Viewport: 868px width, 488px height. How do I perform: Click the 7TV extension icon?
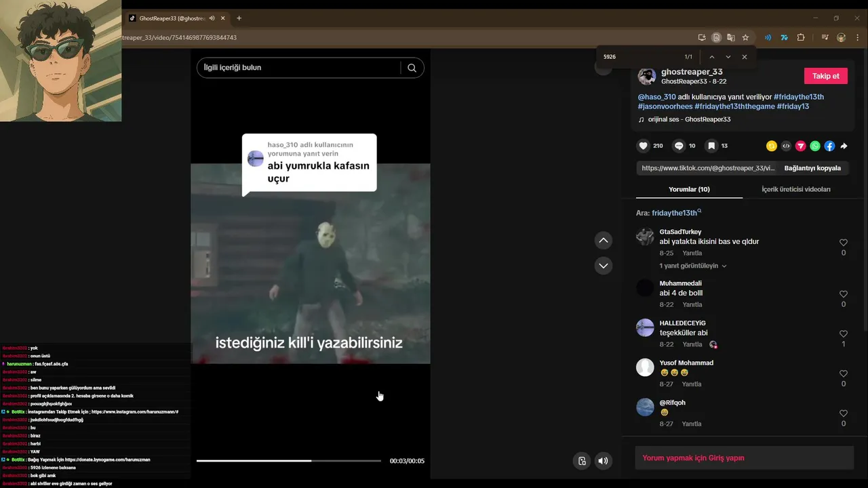pos(784,37)
